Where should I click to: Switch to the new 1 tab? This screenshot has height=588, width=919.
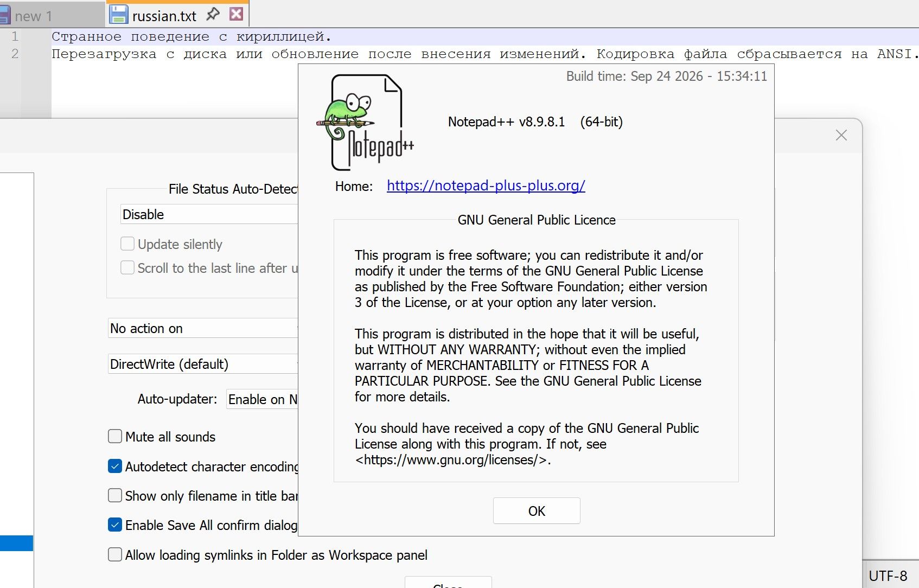click(52, 15)
